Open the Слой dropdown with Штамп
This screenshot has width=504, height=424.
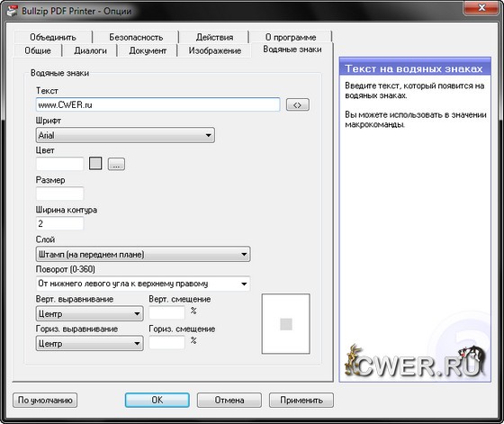pos(143,254)
